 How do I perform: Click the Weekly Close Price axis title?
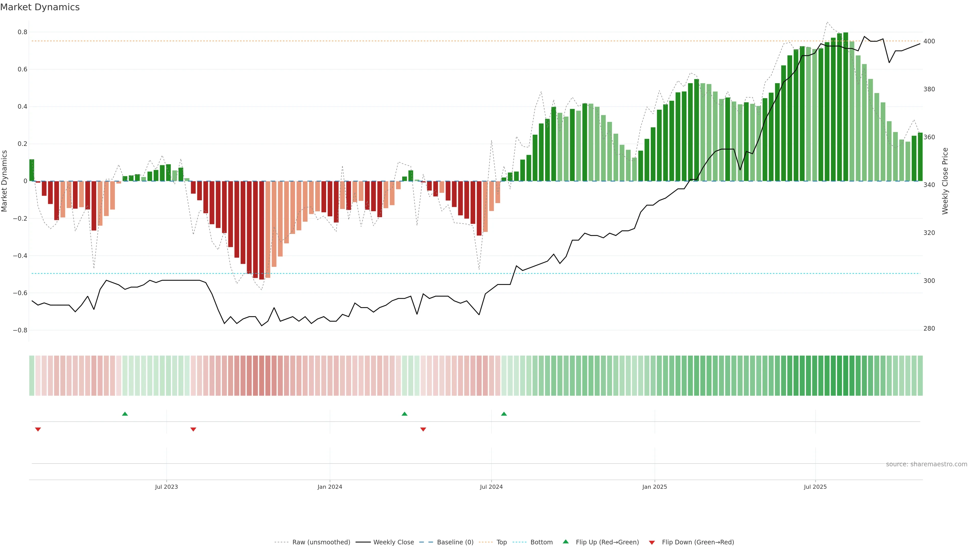(x=945, y=181)
